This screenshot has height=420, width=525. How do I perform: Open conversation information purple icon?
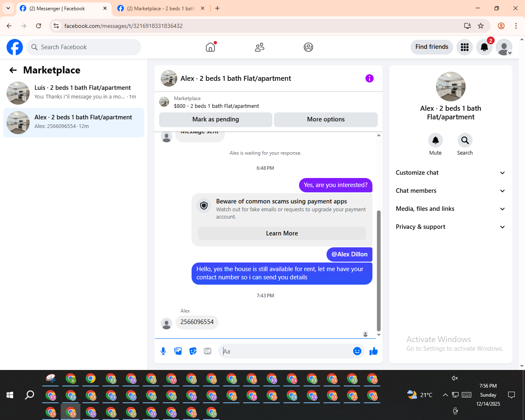pyautogui.click(x=370, y=78)
